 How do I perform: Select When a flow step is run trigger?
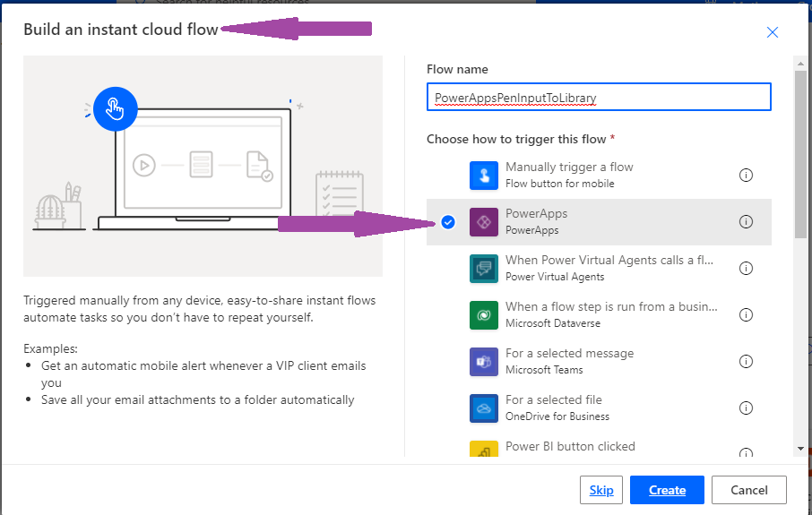pos(599,315)
